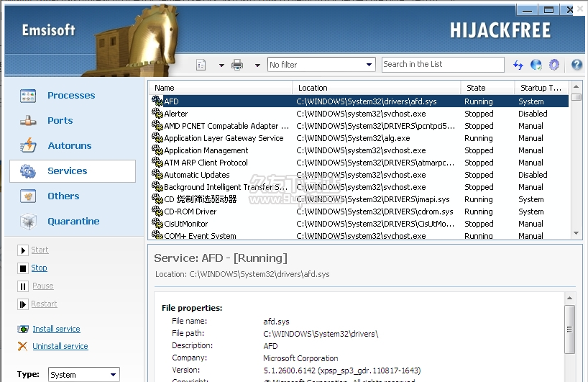Click the Processes sidebar icon
The height and width of the screenshot is (382, 588).
click(28, 96)
